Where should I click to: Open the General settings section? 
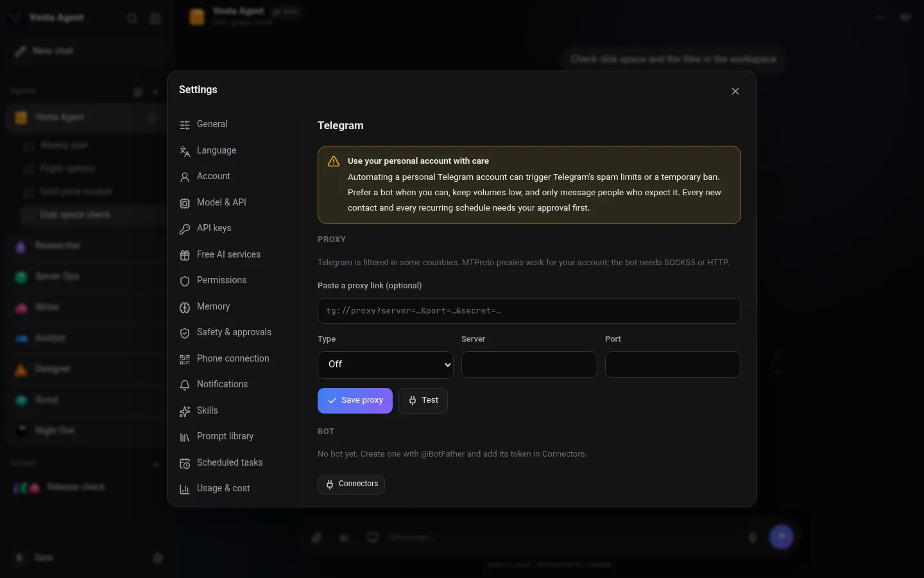234,125
